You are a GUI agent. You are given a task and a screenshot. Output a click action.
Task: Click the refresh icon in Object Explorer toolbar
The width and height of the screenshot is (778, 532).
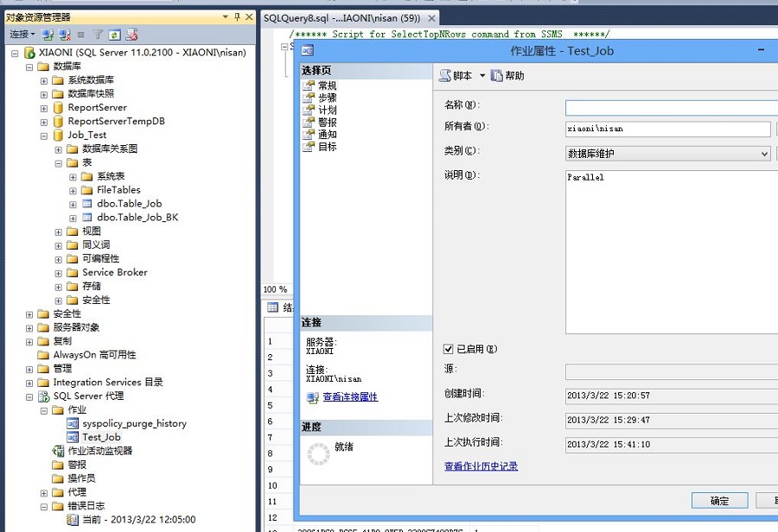click(114, 35)
